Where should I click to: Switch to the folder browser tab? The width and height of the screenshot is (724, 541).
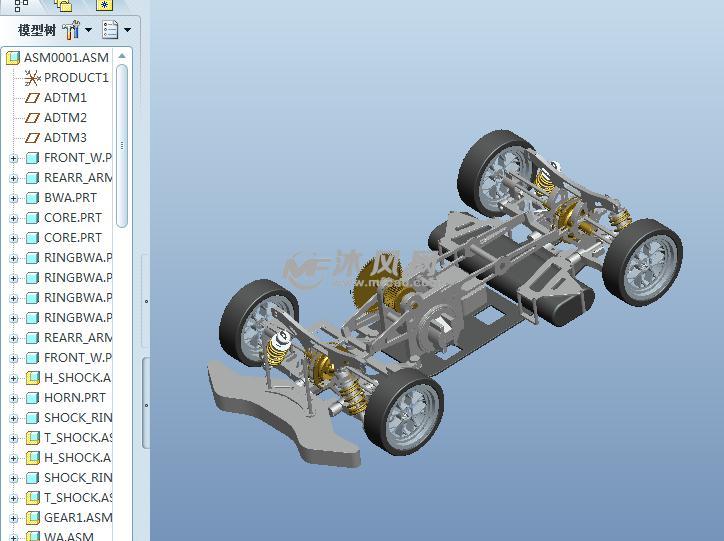click(x=63, y=6)
